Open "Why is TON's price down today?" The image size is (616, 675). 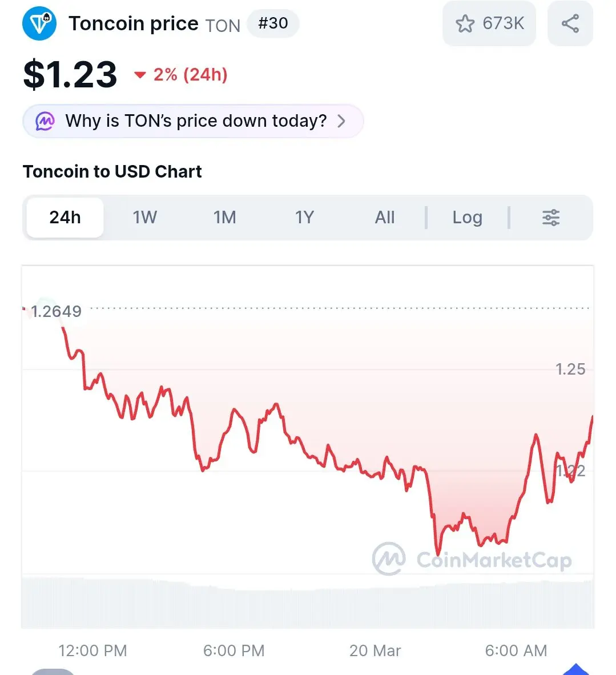coord(196,121)
